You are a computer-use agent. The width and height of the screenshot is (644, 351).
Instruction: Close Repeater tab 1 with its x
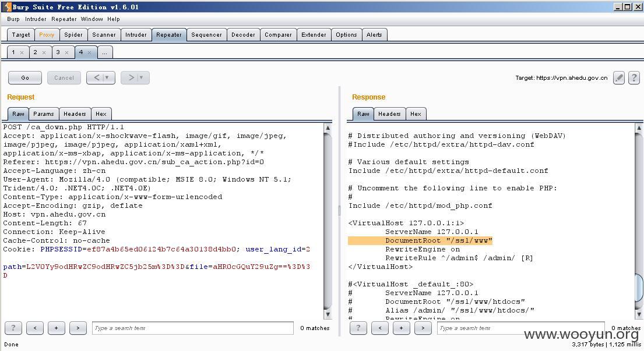[x=22, y=52]
